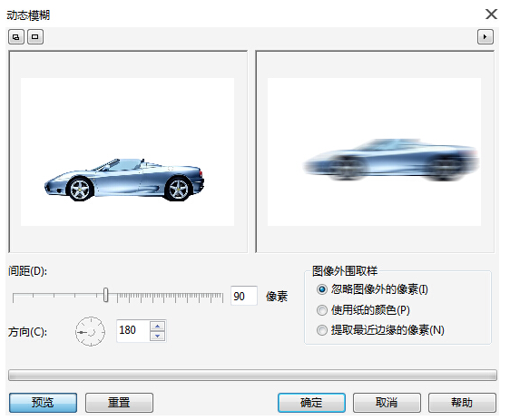Switch to single-pane preview window icon

click(x=35, y=36)
